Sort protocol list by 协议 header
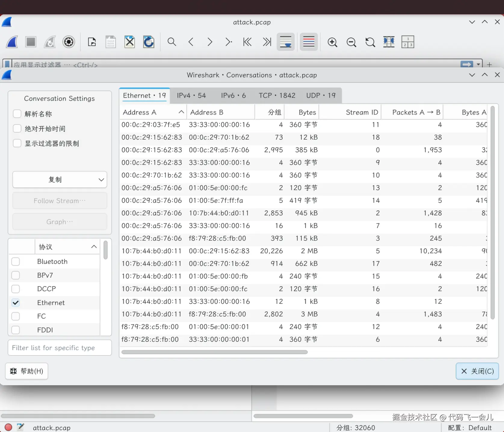This screenshot has width=504, height=432. tap(67, 247)
